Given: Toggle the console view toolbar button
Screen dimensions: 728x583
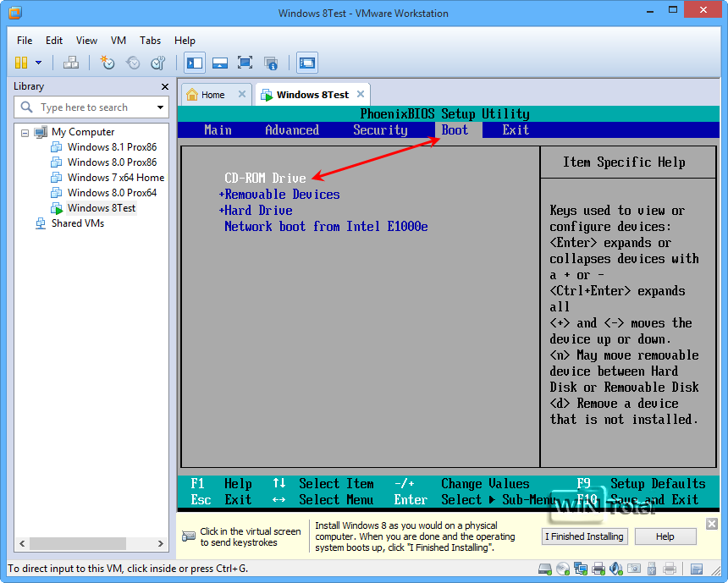Looking at the screenshot, I should click(306, 63).
